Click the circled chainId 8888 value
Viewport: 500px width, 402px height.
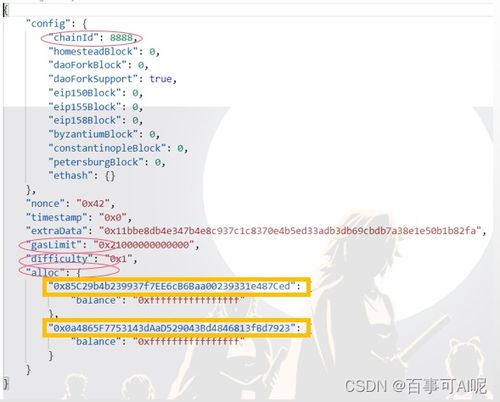point(121,38)
